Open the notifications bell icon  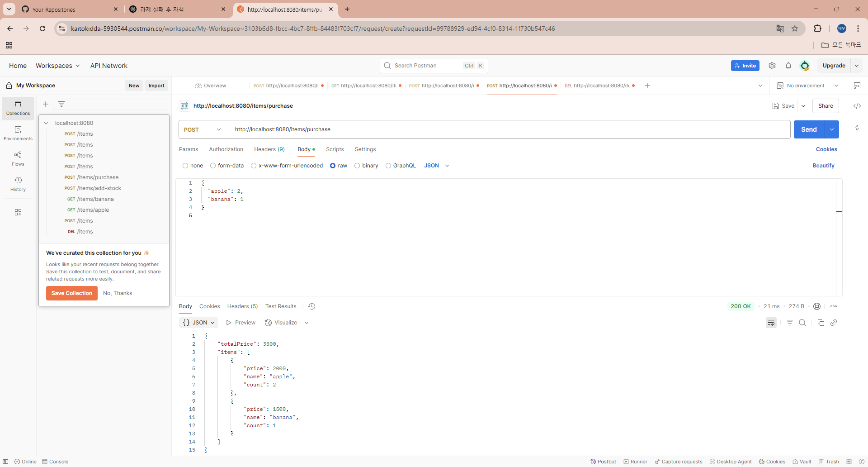pos(788,66)
